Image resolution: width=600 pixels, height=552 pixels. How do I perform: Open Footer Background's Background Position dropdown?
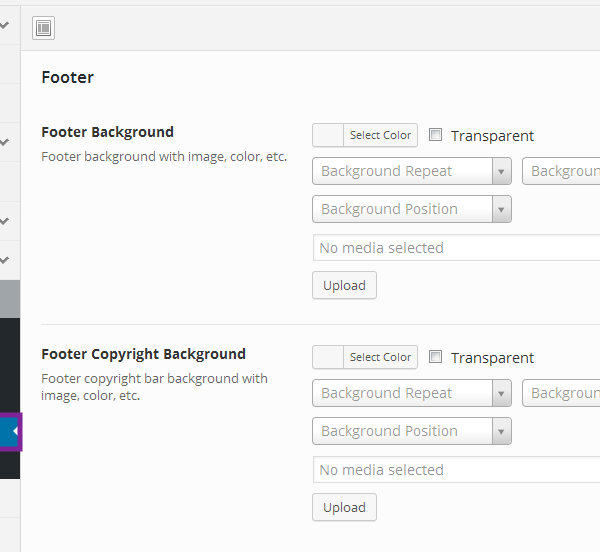coord(412,209)
